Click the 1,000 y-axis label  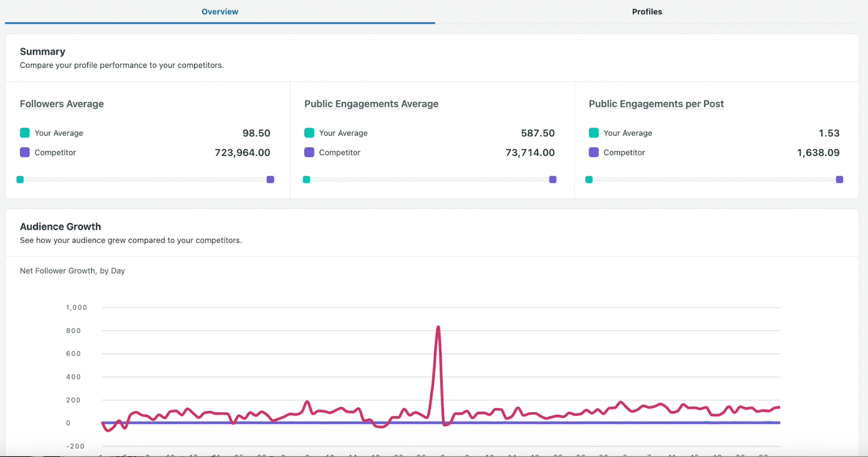[x=76, y=308]
